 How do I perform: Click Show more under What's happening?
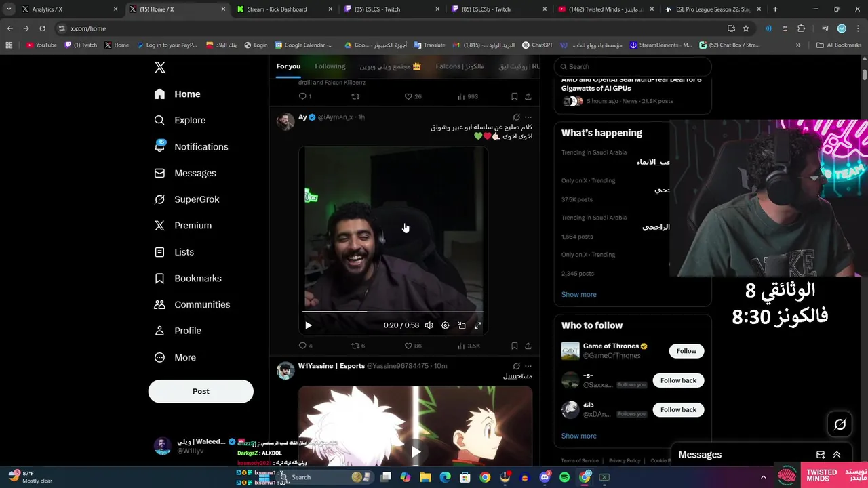(578, 294)
